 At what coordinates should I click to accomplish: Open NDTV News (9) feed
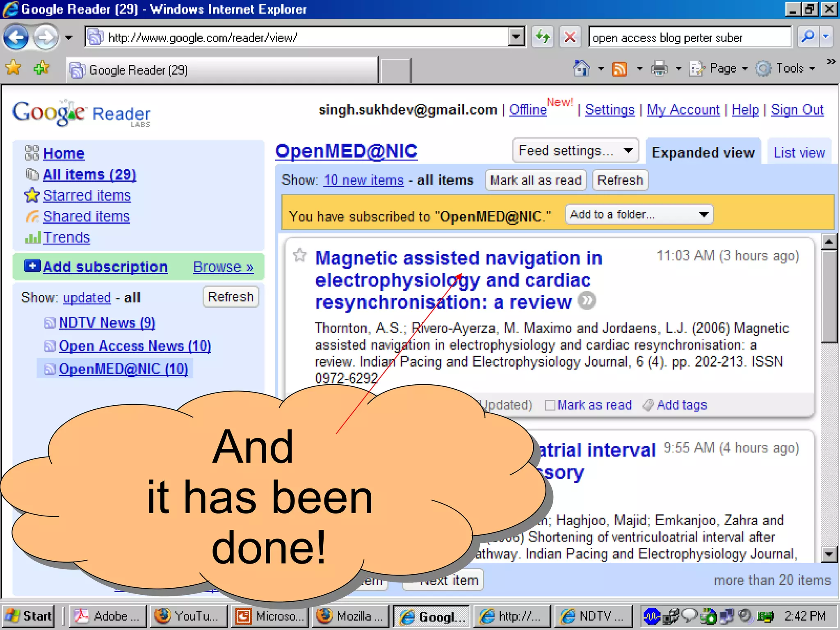[107, 323]
